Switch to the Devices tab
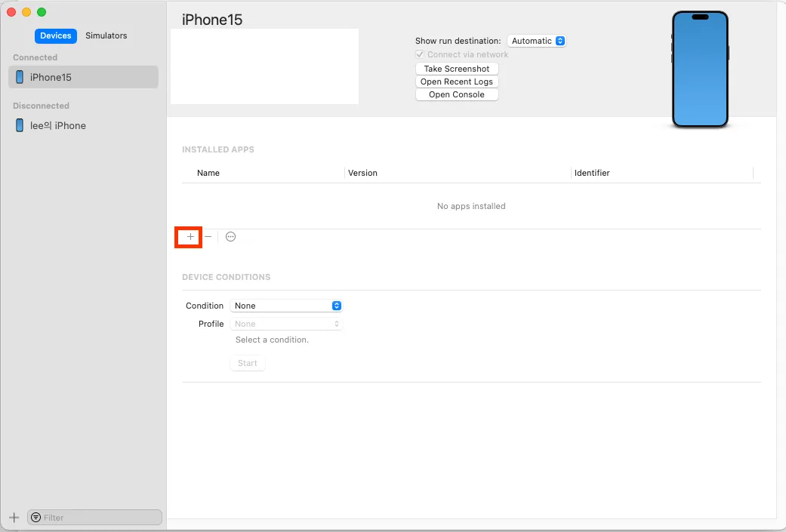 (56, 35)
